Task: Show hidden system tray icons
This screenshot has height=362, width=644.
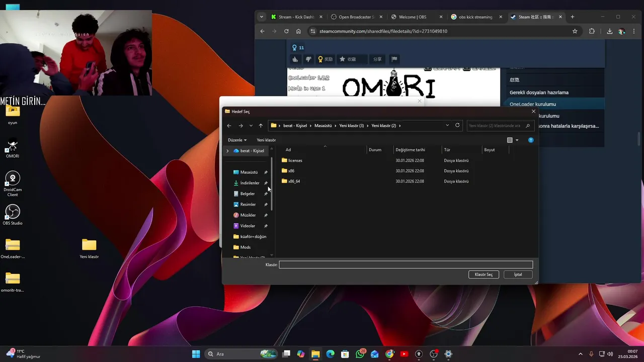Action: tap(580, 354)
